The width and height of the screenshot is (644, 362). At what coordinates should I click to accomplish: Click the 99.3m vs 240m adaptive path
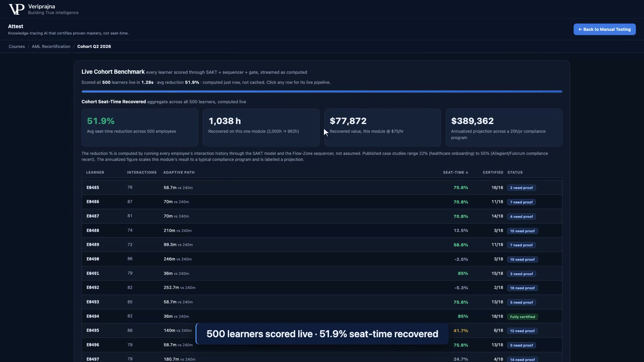[178, 245]
